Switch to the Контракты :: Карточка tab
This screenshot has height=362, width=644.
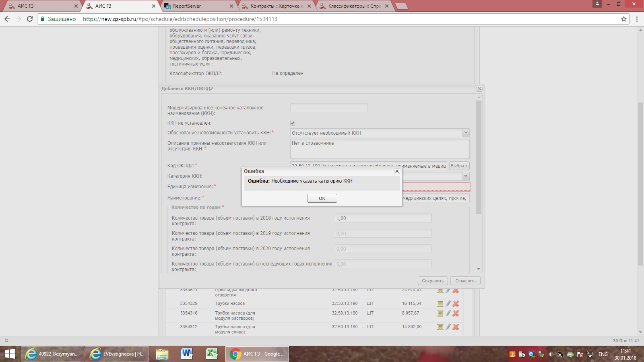(276, 6)
